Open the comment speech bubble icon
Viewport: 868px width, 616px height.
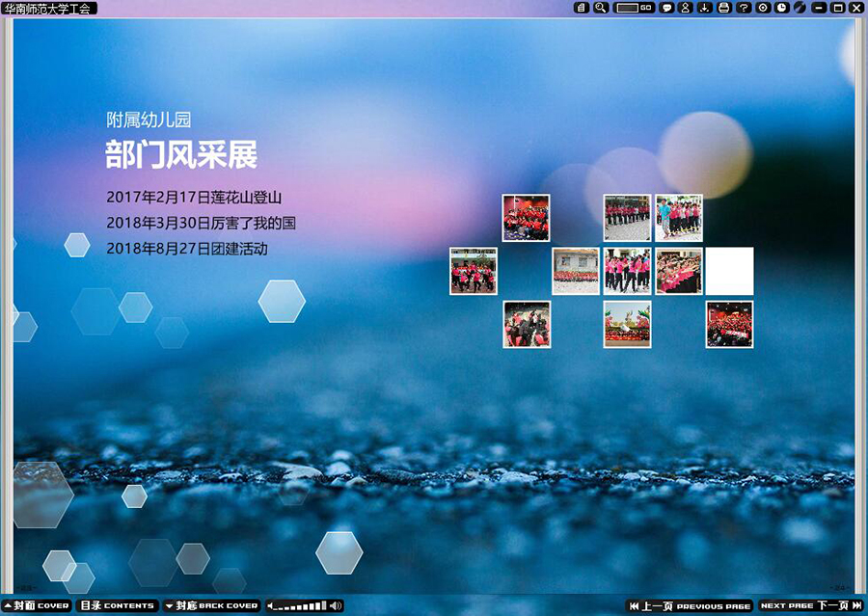pos(667,8)
